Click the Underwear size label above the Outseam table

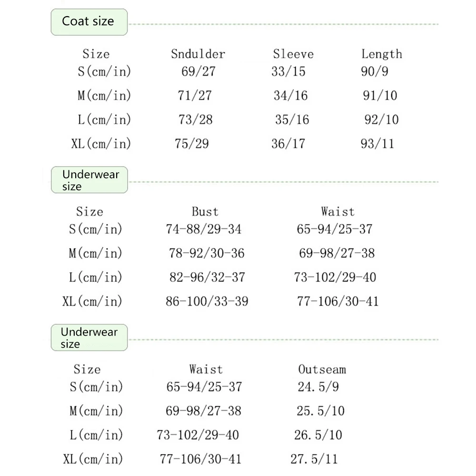89,337
